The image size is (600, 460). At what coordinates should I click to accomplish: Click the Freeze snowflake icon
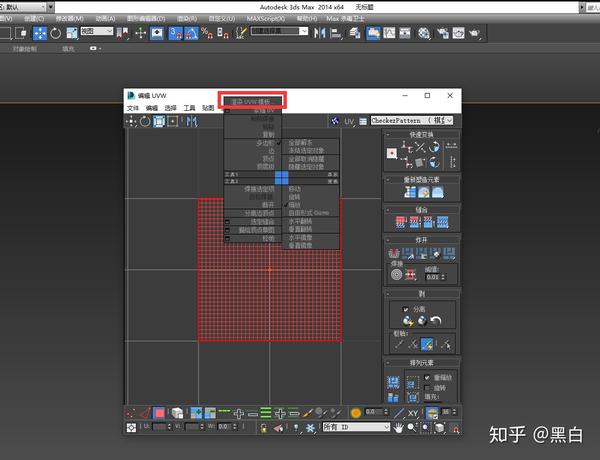click(x=310, y=427)
